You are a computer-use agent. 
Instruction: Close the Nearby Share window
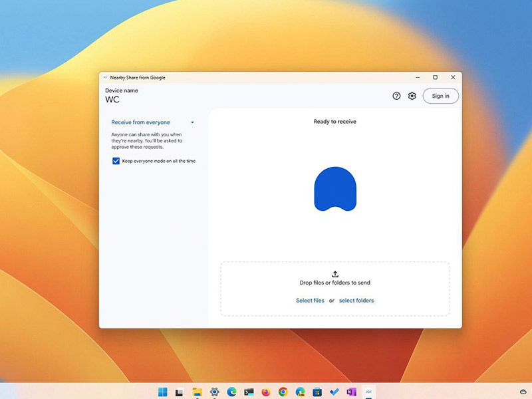[453, 77]
